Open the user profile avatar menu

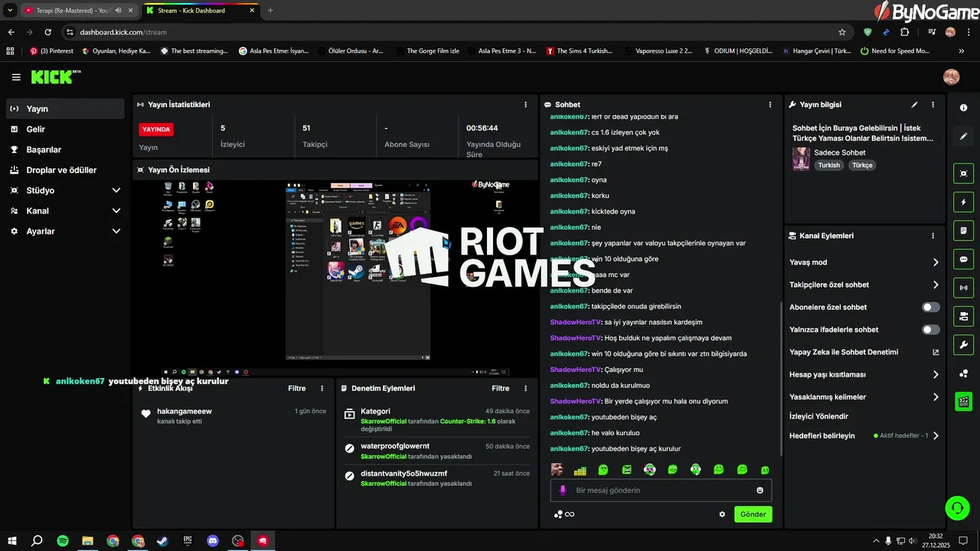coord(951,77)
